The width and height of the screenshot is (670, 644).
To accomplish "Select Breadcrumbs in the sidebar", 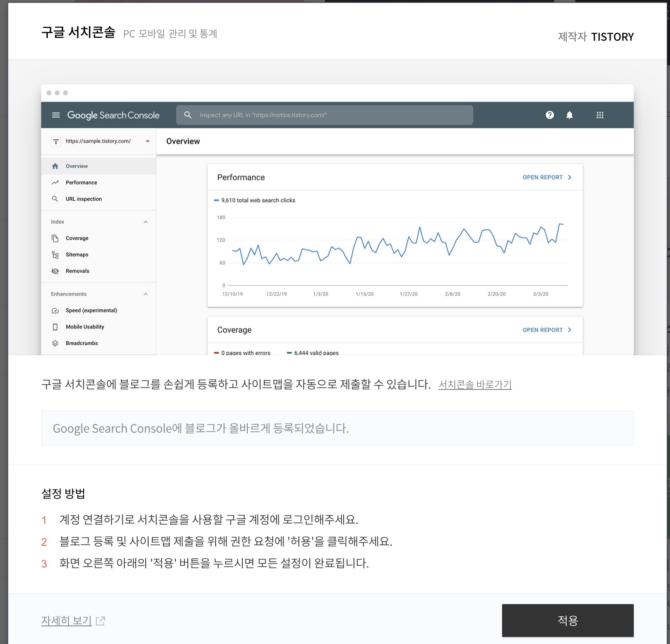I will point(99,343).
